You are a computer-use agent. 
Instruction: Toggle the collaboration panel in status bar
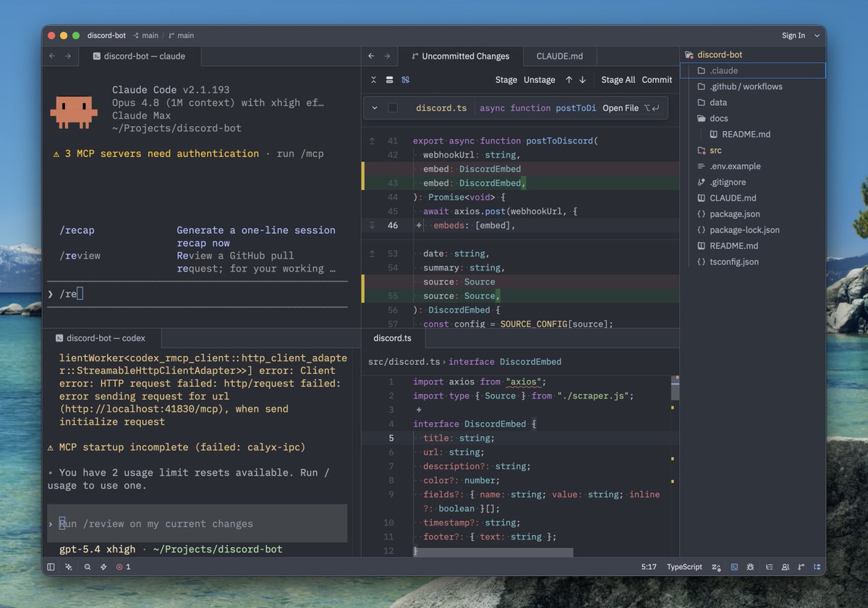[785, 567]
